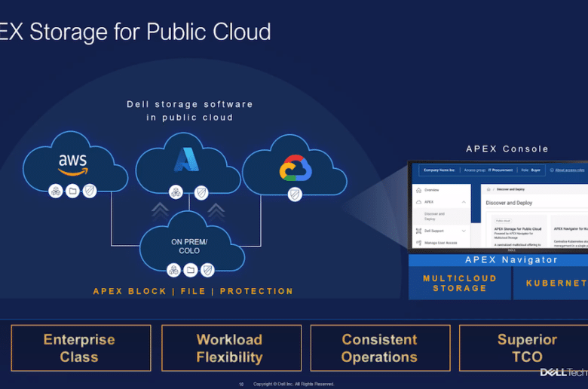Click the Dell Support icon in console sidebar

(x=419, y=231)
